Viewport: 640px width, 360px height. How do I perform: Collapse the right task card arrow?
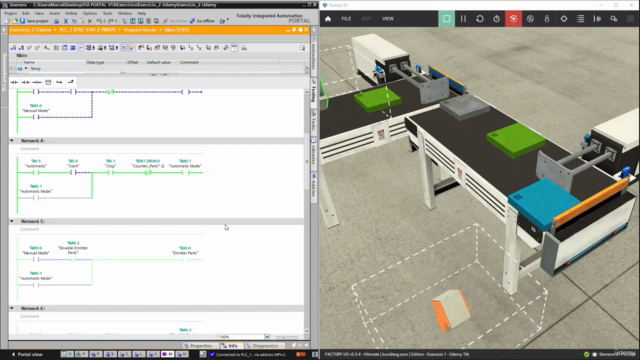click(314, 30)
